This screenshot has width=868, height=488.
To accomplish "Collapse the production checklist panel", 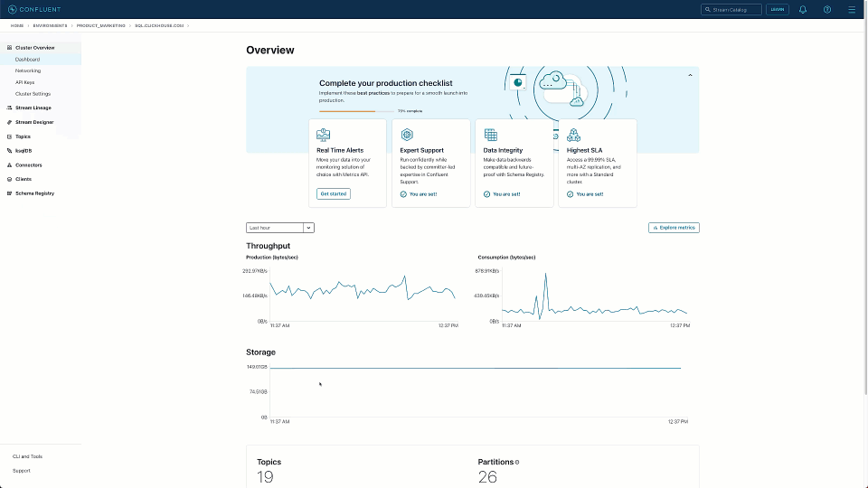I will point(690,75).
